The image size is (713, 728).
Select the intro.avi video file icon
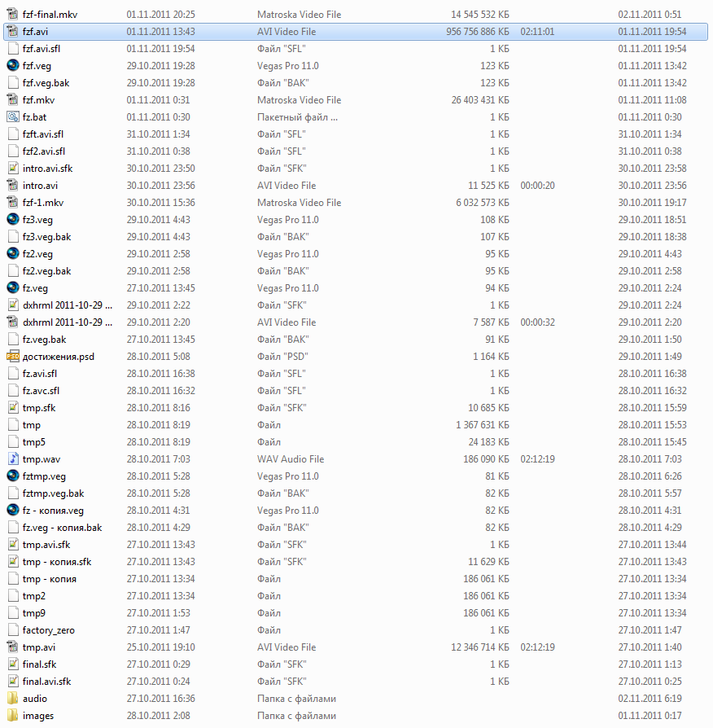coord(13,185)
